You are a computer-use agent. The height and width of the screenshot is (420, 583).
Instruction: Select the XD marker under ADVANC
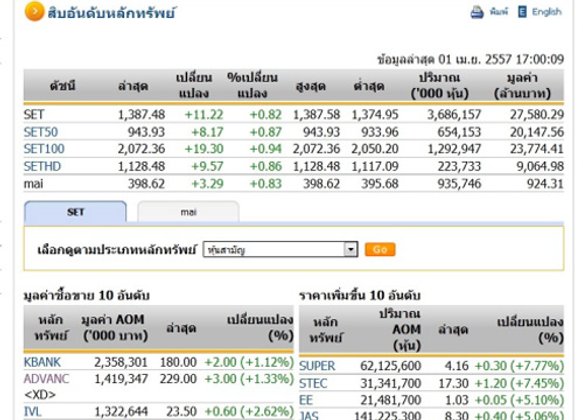tap(40, 395)
